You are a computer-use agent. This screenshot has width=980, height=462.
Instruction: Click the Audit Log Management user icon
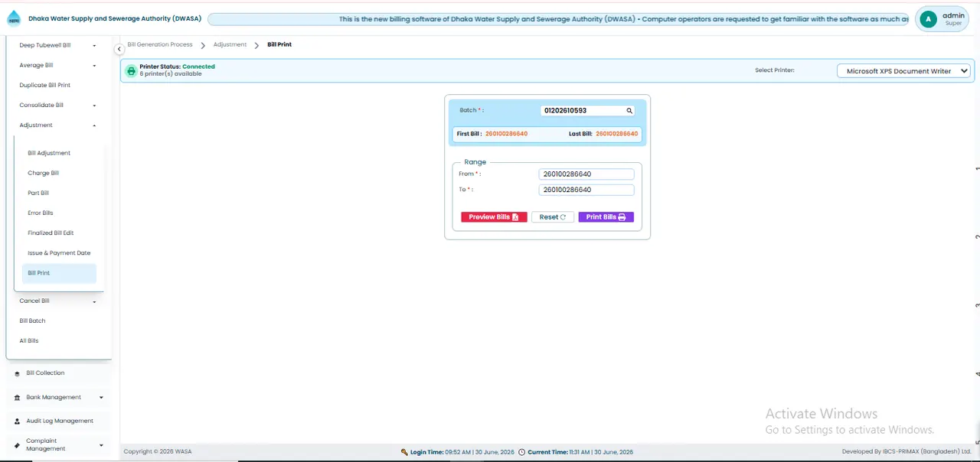(17, 421)
